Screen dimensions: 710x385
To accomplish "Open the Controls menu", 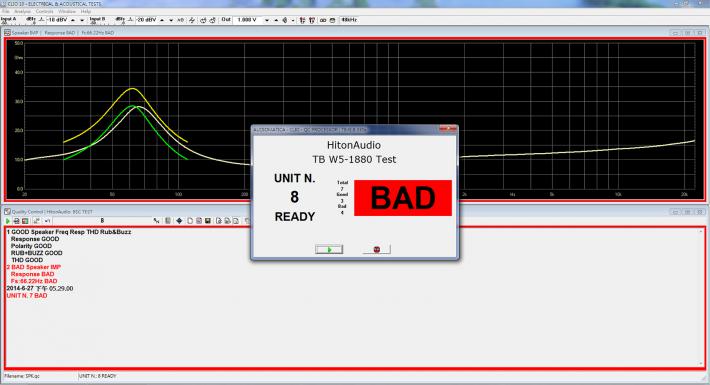I will [44, 11].
